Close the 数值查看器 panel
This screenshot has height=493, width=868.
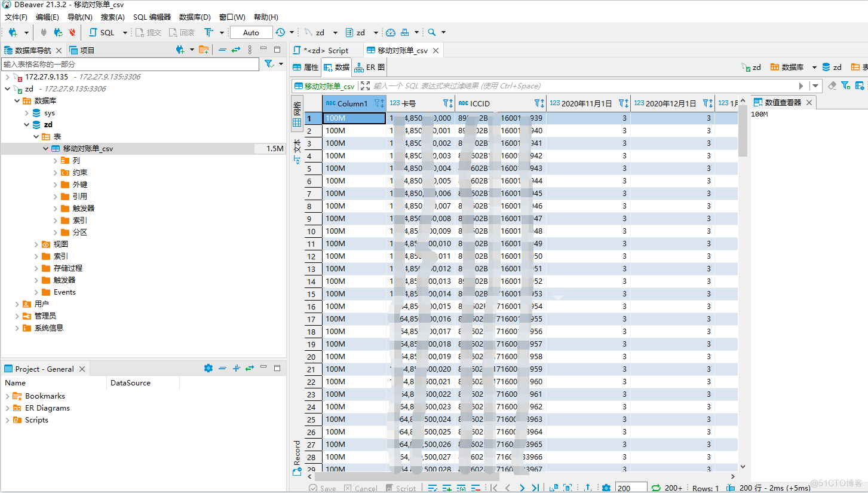[x=809, y=102]
